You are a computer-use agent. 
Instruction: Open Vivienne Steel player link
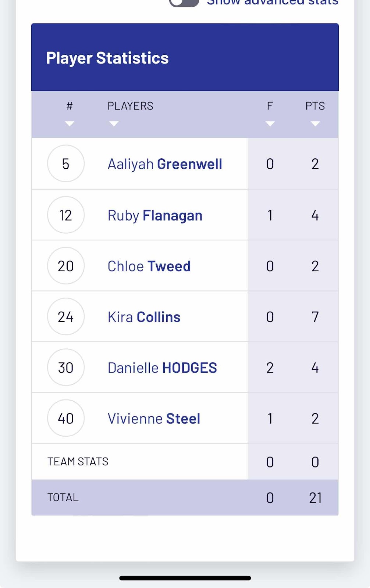click(154, 418)
